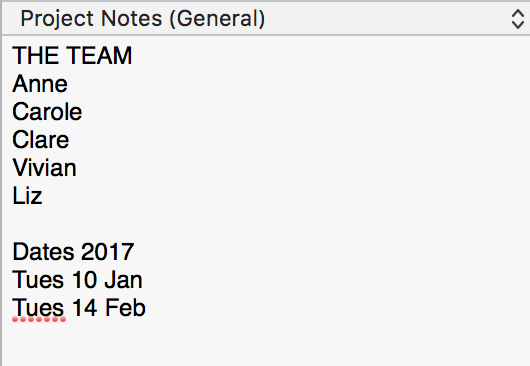Viewport: 530px width, 366px height.
Task: Click the name Liz in notes
Action: point(27,196)
